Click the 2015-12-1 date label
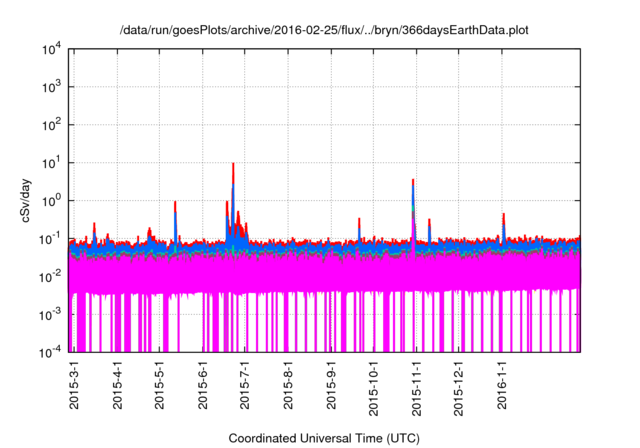This screenshot has height=448, width=640. coord(458,388)
